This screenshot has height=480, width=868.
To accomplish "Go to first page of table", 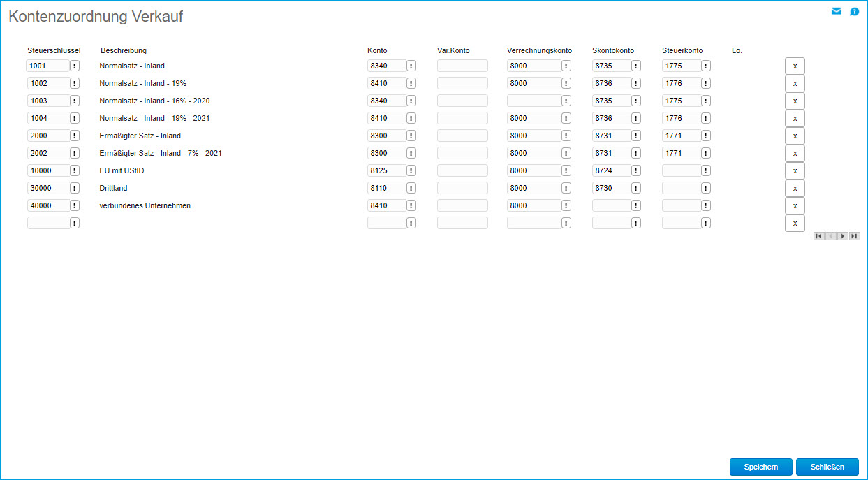I will click(x=819, y=236).
